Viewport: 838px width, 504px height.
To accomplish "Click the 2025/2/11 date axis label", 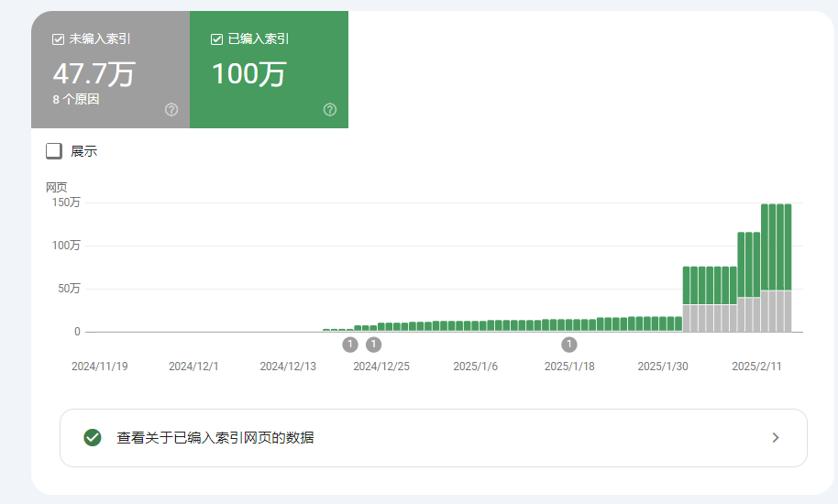I will (756, 367).
